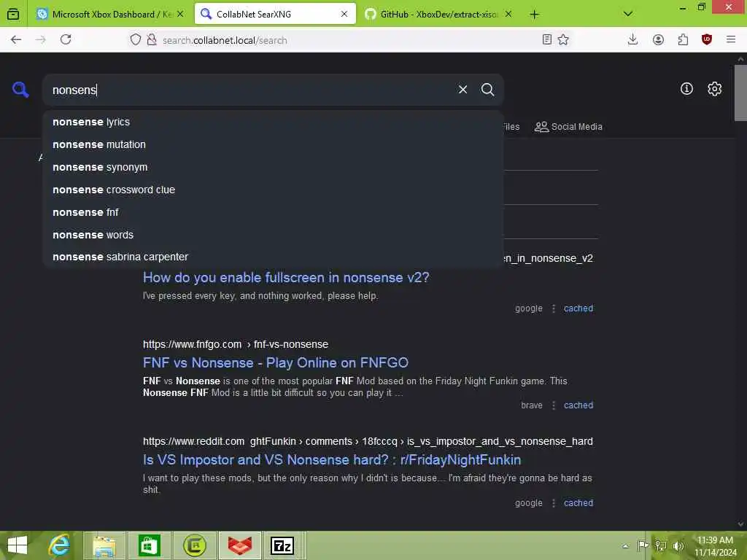Click the SearXNG magnifier logo
The image size is (747, 560).
coord(20,90)
